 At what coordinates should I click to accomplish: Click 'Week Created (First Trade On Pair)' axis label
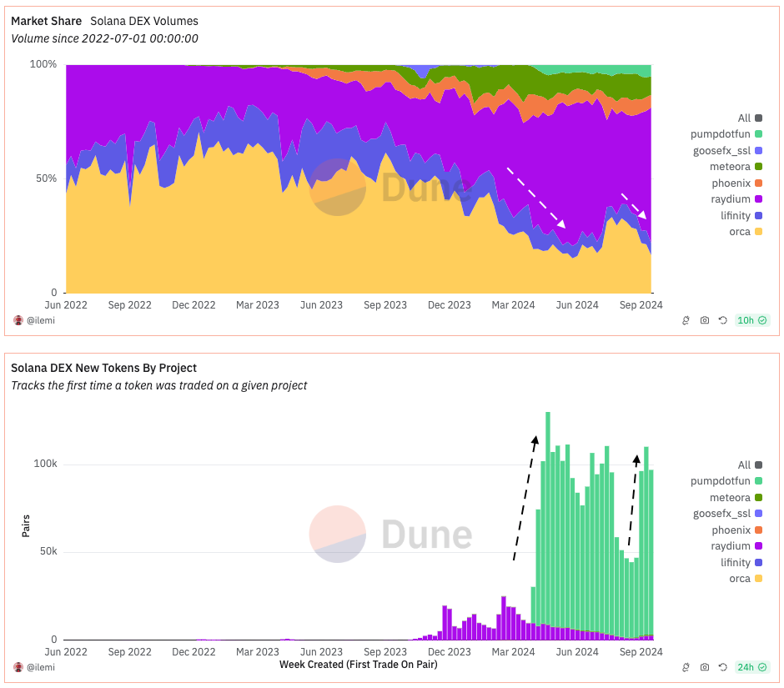359,665
